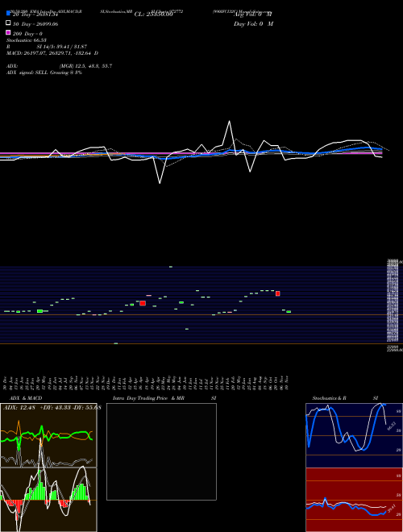This screenshot has width=403, height=532.
Task: Click the Stochastics & R SI panel title
Action: click(x=345, y=398)
